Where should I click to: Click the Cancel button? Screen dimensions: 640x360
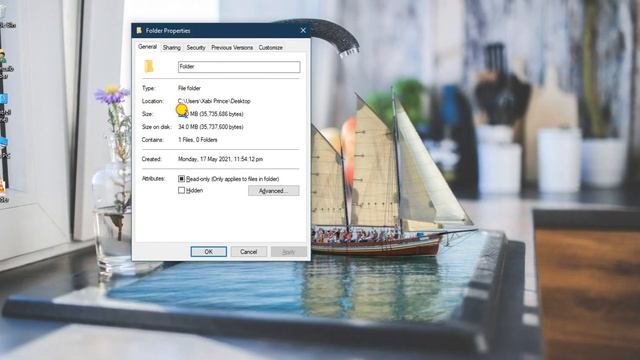[249, 252]
